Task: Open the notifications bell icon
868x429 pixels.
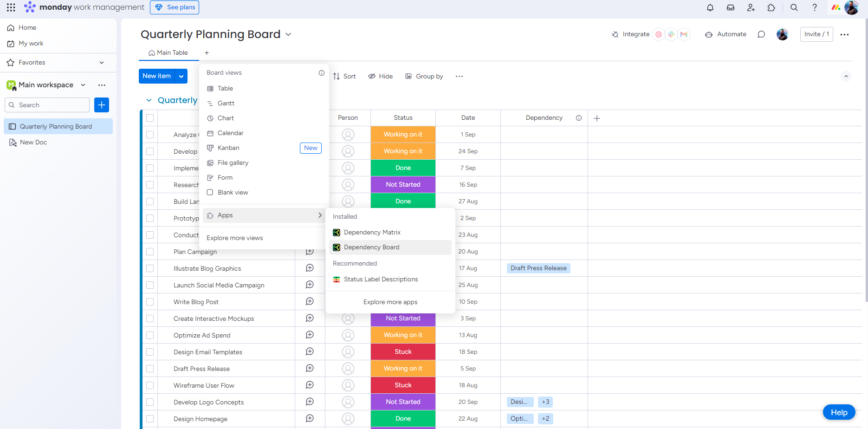Action: tap(710, 7)
